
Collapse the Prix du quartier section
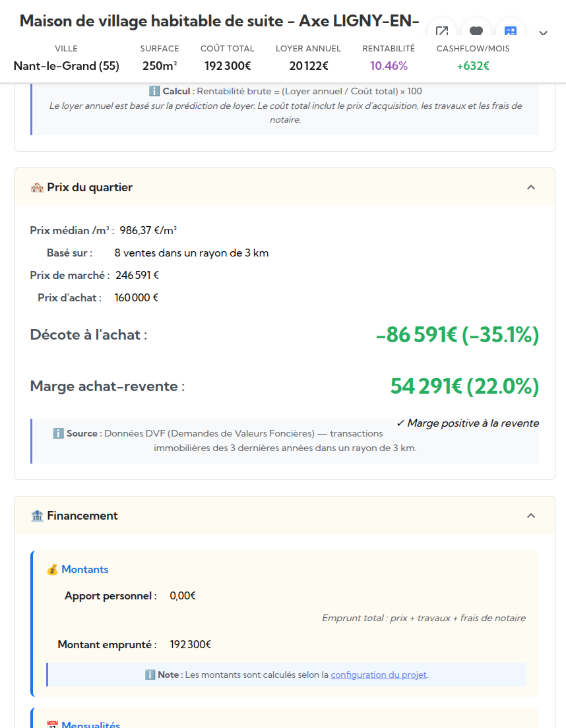(x=531, y=187)
